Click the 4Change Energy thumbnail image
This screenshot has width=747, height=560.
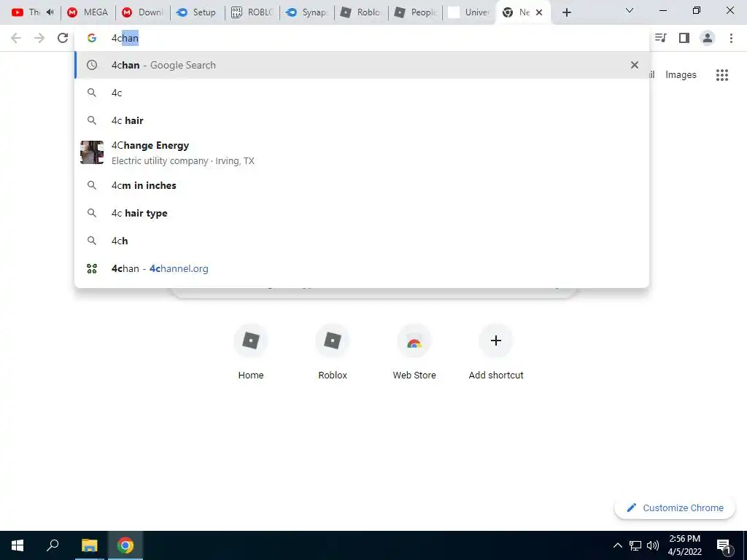point(92,152)
